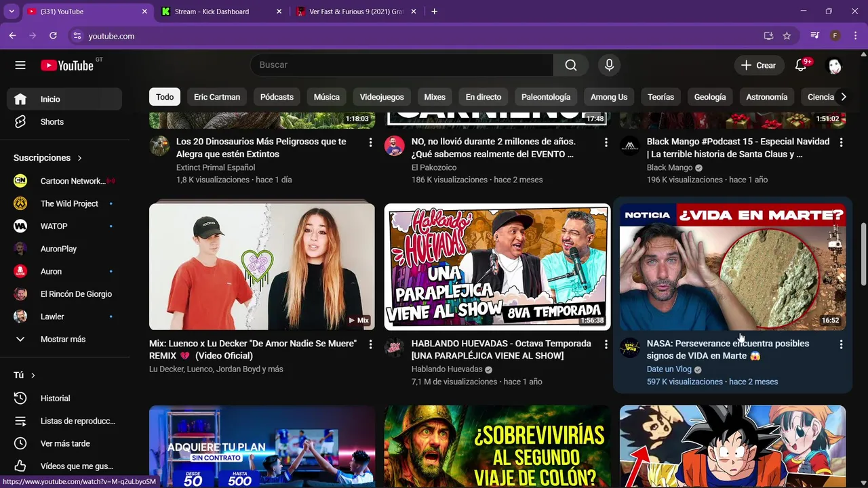
Task: Open more options for NO, no llovió video
Action: click(x=606, y=142)
